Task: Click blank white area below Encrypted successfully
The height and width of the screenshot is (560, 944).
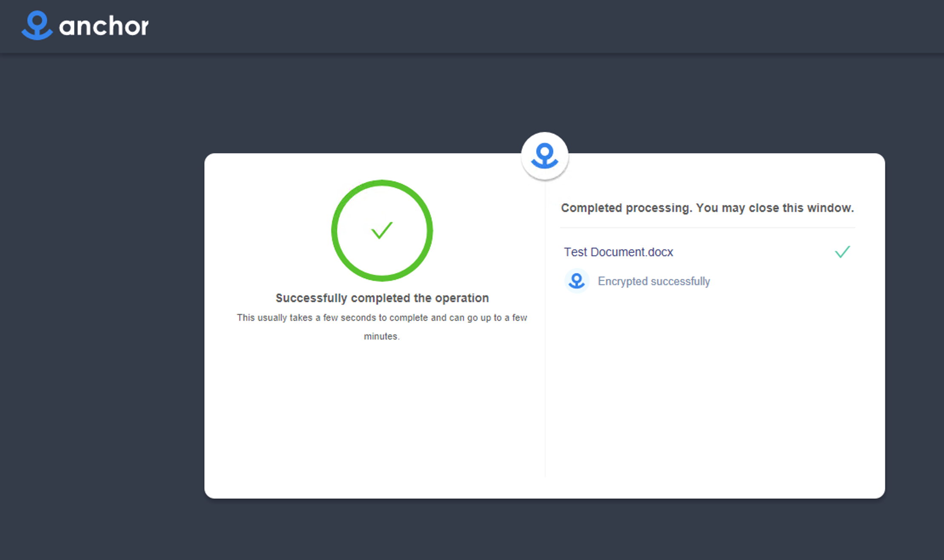Action: point(707,383)
